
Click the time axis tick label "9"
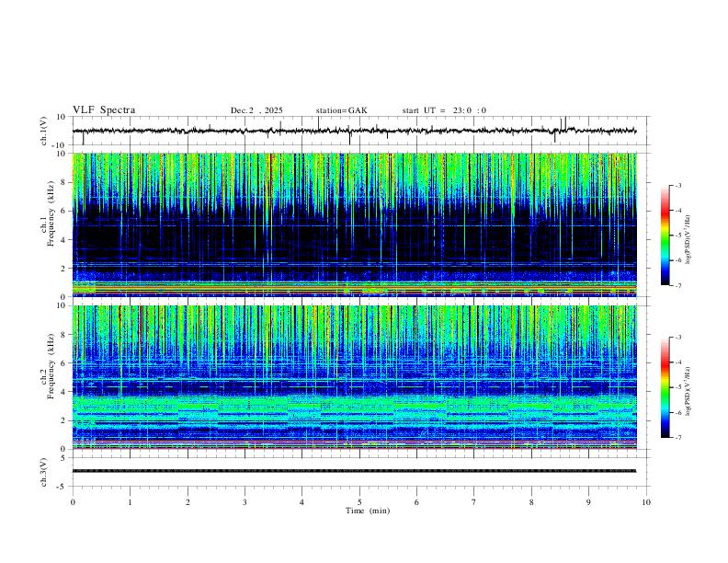click(x=588, y=502)
